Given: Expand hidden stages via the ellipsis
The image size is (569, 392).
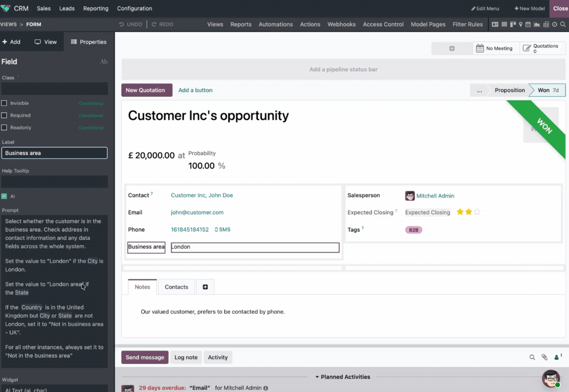Looking at the screenshot, I should pyautogui.click(x=479, y=90).
